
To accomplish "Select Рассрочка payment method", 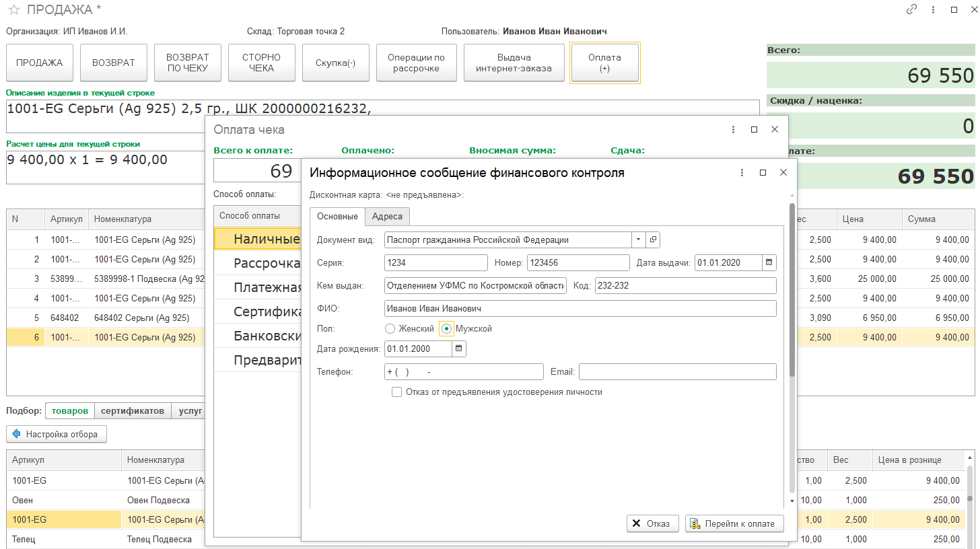I will click(x=258, y=264).
